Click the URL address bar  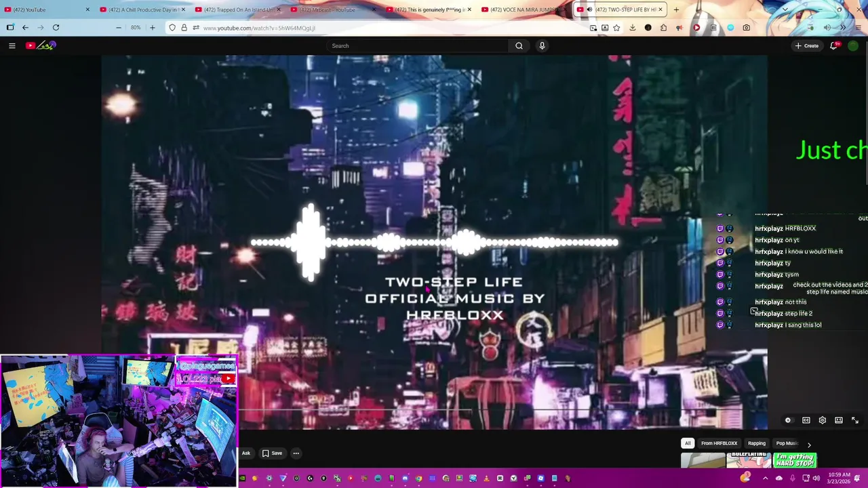pyautogui.click(x=393, y=28)
